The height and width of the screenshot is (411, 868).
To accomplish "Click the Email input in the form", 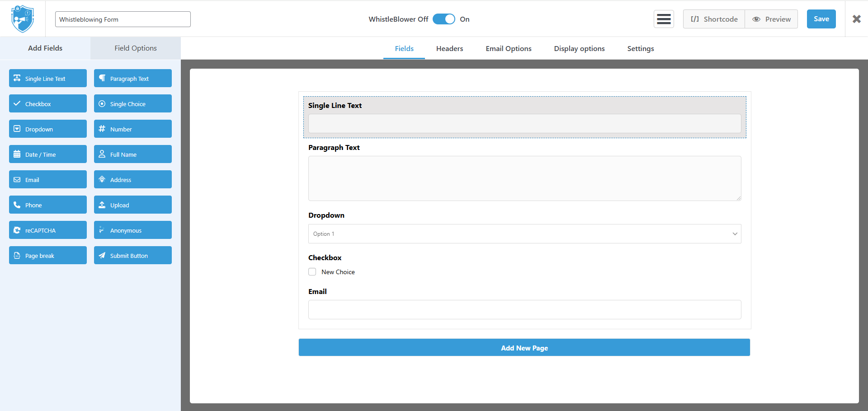I will pyautogui.click(x=525, y=310).
